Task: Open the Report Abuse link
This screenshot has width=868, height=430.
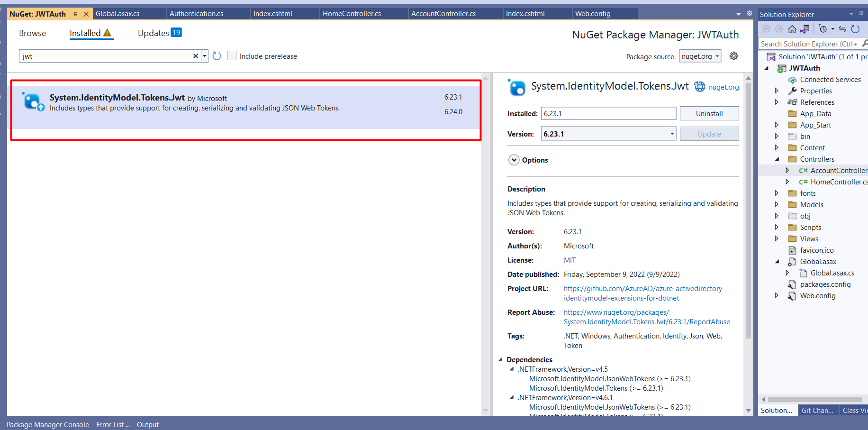Action: pyautogui.click(x=647, y=317)
